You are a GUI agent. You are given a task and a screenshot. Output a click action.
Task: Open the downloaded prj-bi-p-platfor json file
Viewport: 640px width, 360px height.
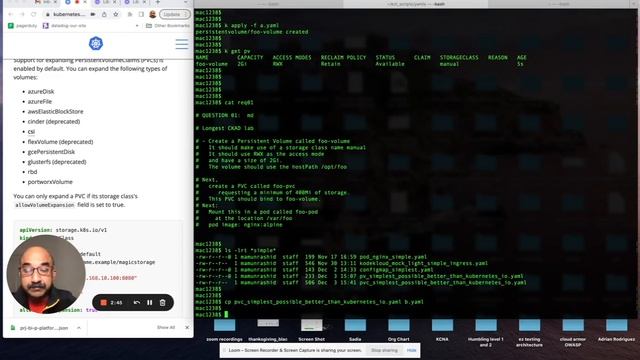(x=39, y=328)
